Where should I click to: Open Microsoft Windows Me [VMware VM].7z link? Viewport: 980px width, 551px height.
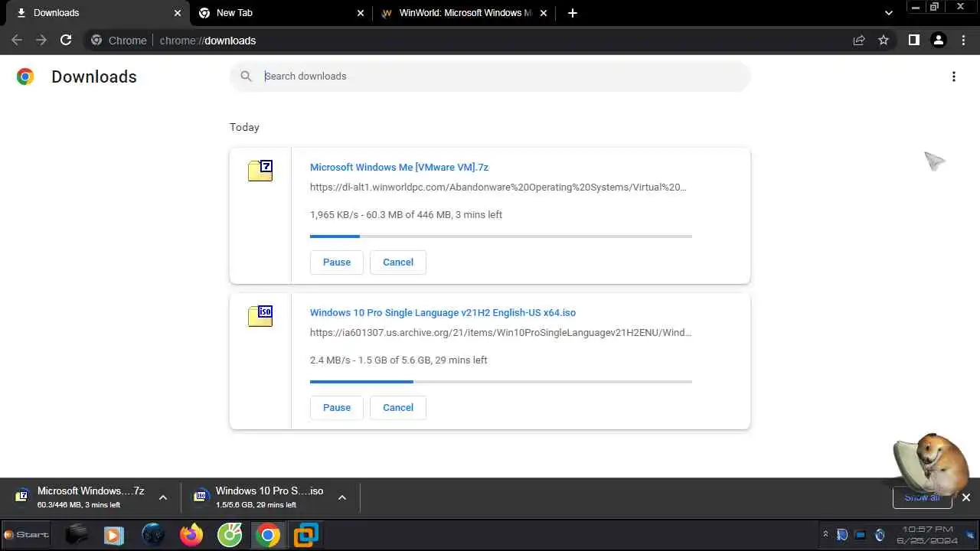(x=399, y=167)
